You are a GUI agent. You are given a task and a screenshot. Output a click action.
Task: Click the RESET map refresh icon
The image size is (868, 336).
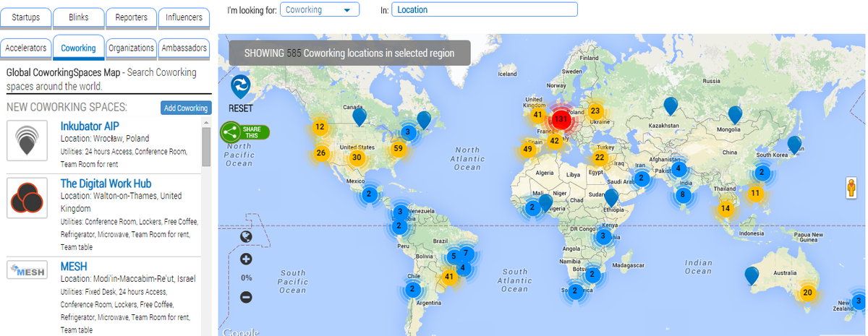(241, 87)
